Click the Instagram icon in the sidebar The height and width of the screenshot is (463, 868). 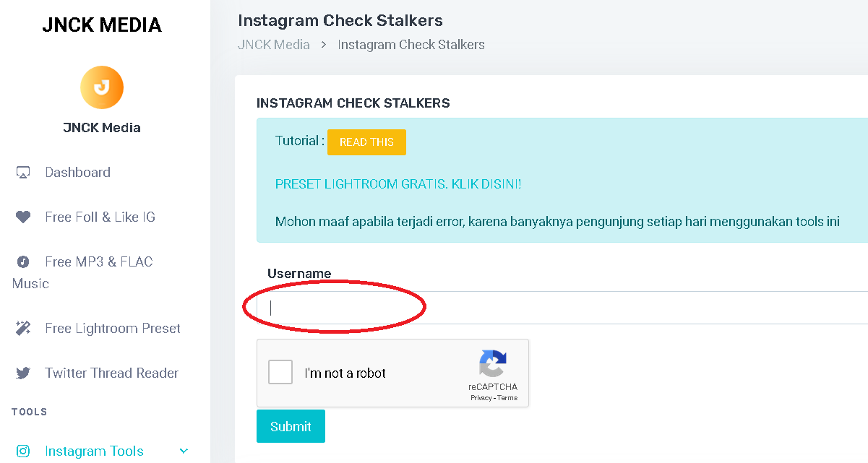pyautogui.click(x=23, y=451)
